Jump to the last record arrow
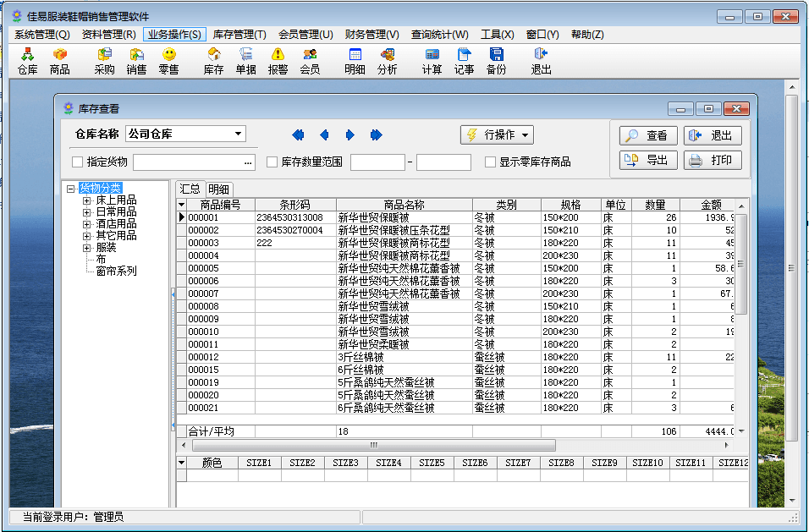809x532 pixels. pyautogui.click(x=376, y=134)
